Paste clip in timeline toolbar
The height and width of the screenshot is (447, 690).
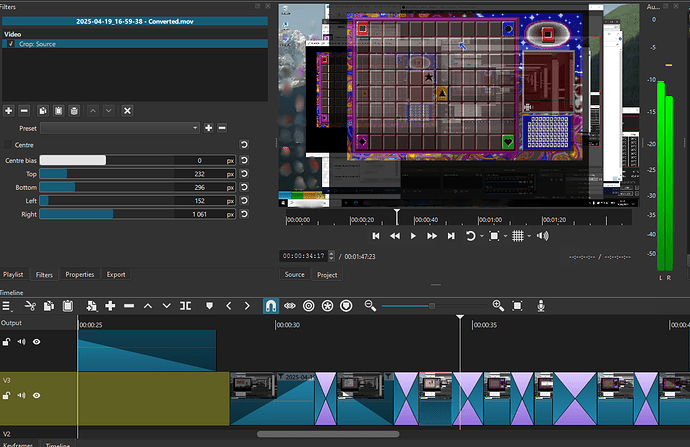(68, 306)
